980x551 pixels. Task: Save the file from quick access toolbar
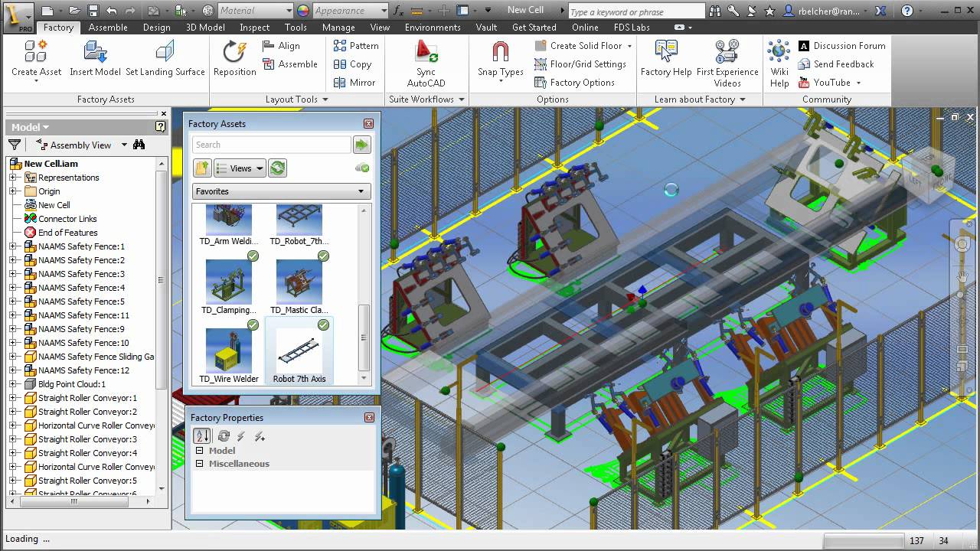pos(93,11)
